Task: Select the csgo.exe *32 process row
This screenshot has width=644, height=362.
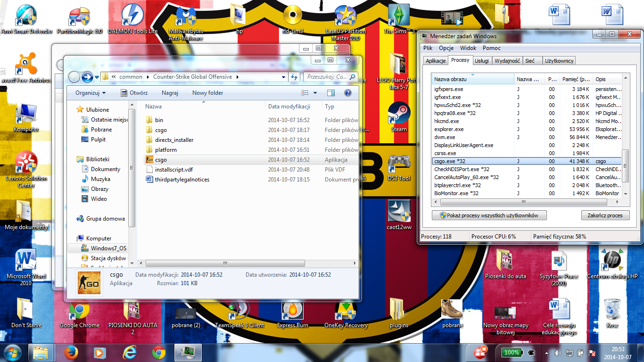Action: point(527,161)
